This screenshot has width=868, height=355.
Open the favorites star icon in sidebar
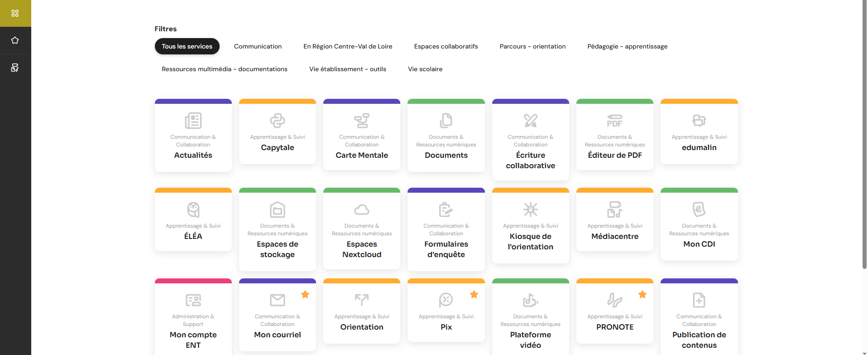pyautogui.click(x=15, y=40)
